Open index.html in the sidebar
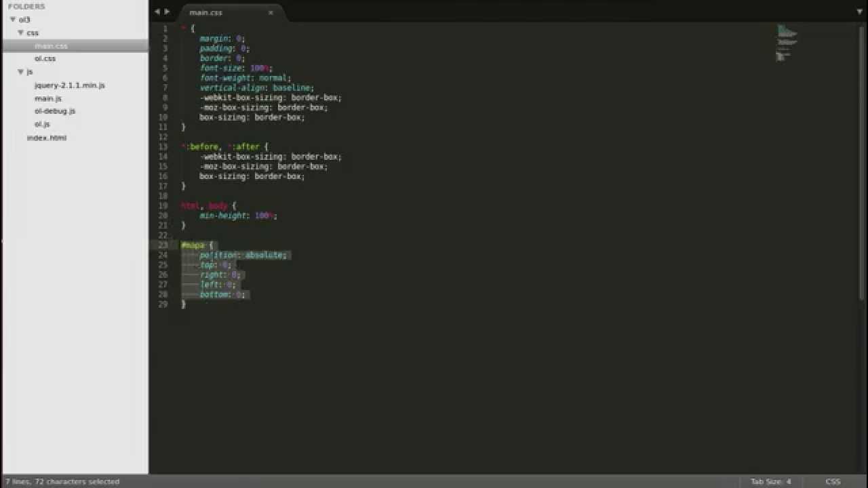This screenshot has height=488, width=868. pyautogui.click(x=46, y=138)
